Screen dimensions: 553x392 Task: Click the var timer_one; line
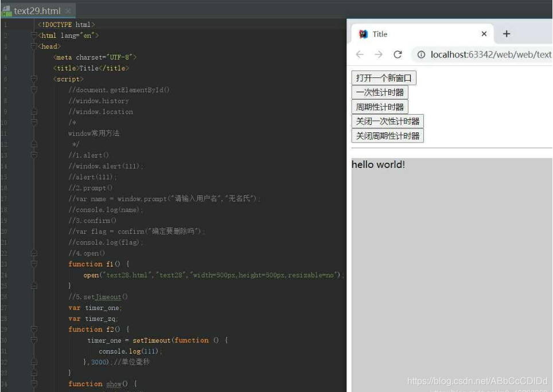click(x=95, y=308)
